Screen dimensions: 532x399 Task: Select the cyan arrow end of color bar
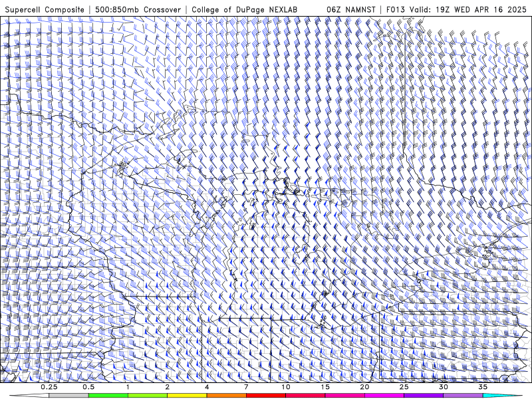pyautogui.click(x=502, y=396)
